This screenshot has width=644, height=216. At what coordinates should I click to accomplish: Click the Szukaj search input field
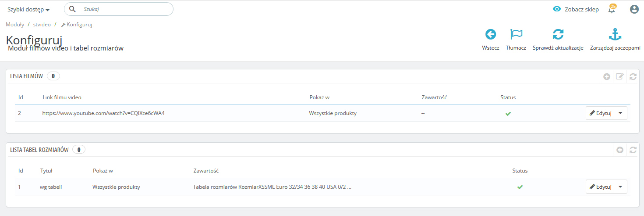pyautogui.click(x=125, y=9)
